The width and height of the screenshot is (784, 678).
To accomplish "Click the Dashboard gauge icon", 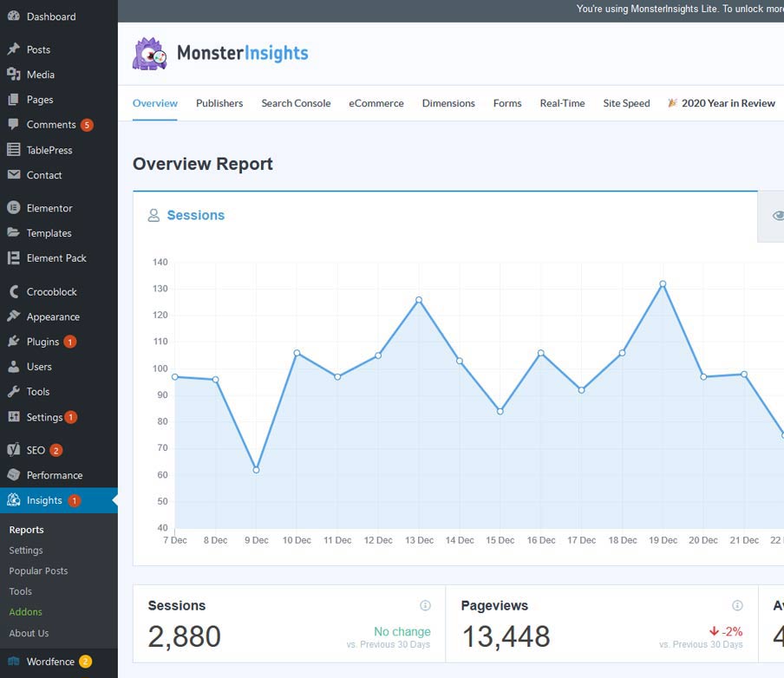I will [x=14, y=16].
